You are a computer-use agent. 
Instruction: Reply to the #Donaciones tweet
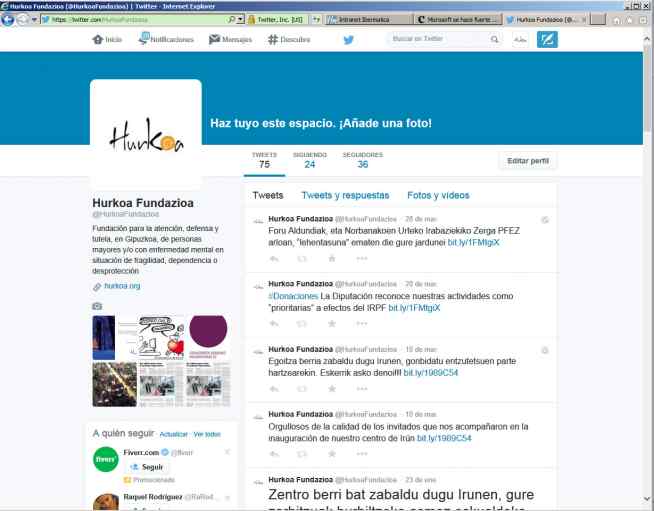(x=274, y=324)
